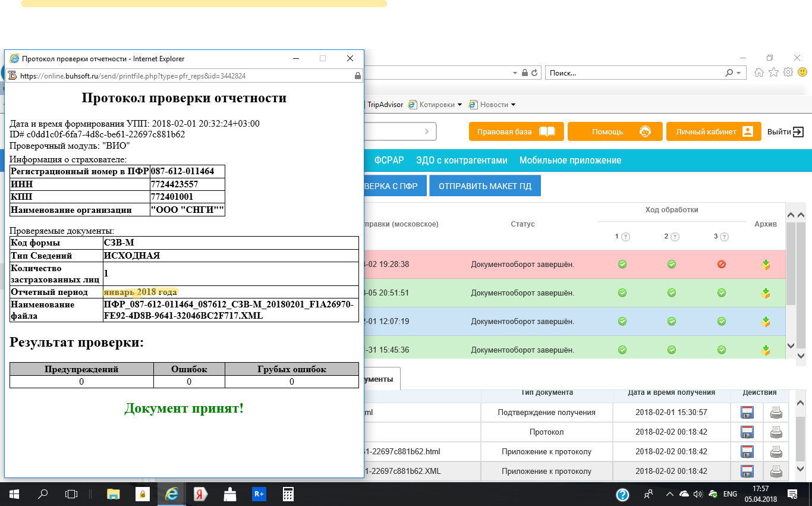Click the Отправить макет ПД button
The height and width of the screenshot is (506, 812).
485,186
